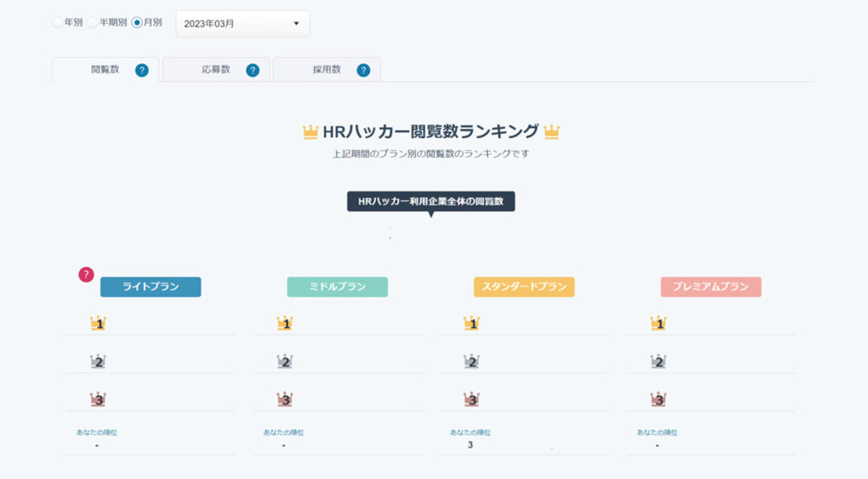Click the rank 1 gold crown under ライトプラン
The width and height of the screenshot is (868, 479).
tap(98, 324)
